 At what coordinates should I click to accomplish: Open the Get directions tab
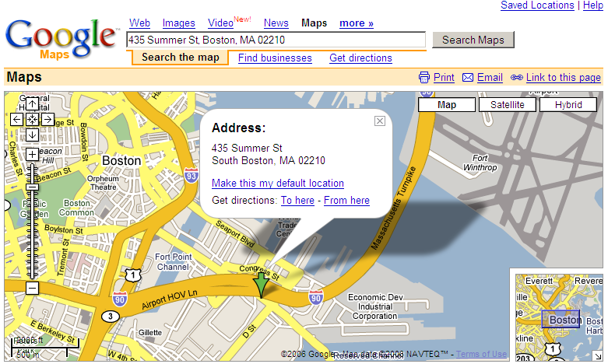(x=360, y=58)
